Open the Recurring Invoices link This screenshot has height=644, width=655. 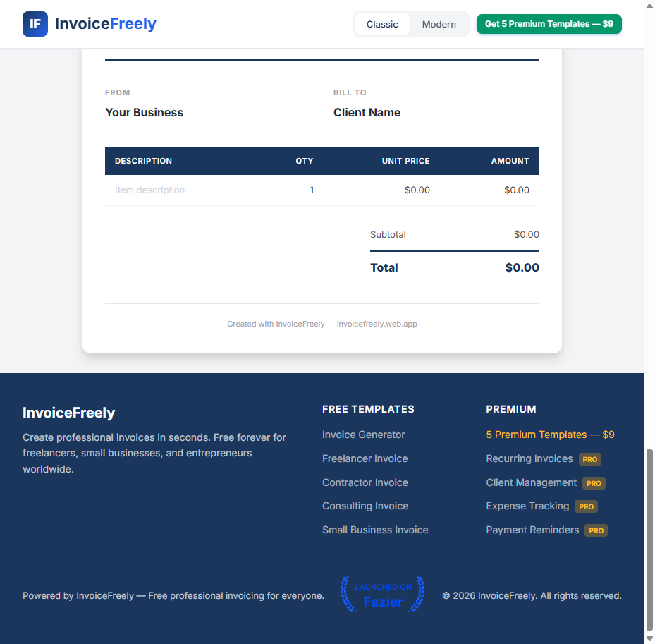pyautogui.click(x=529, y=458)
